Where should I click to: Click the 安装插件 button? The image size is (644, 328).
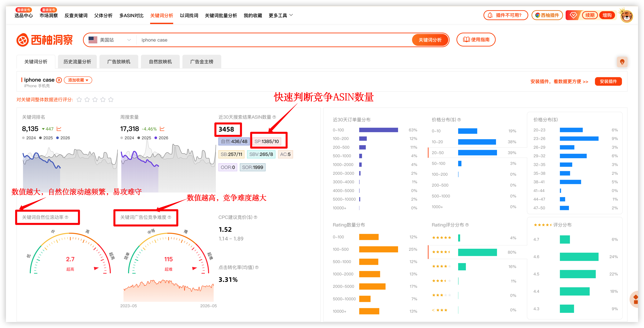608,81
